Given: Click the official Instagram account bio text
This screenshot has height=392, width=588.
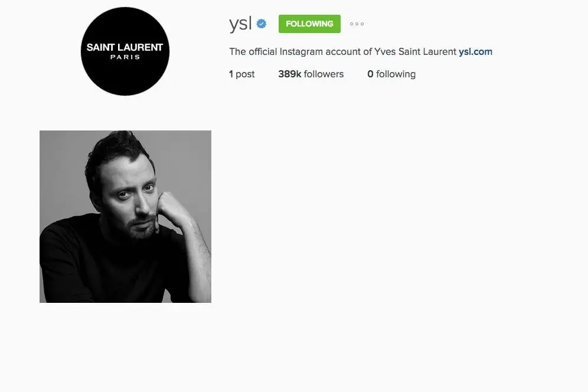Looking at the screenshot, I should [x=343, y=52].
